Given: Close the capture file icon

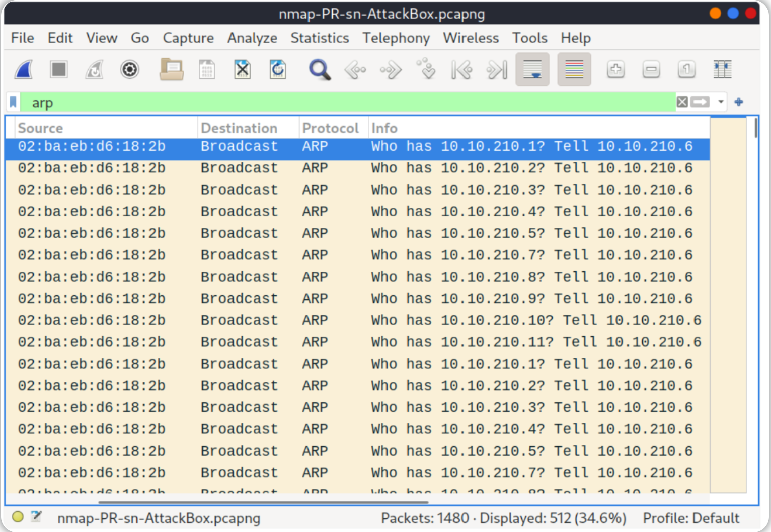Looking at the screenshot, I should click(x=242, y=69).
